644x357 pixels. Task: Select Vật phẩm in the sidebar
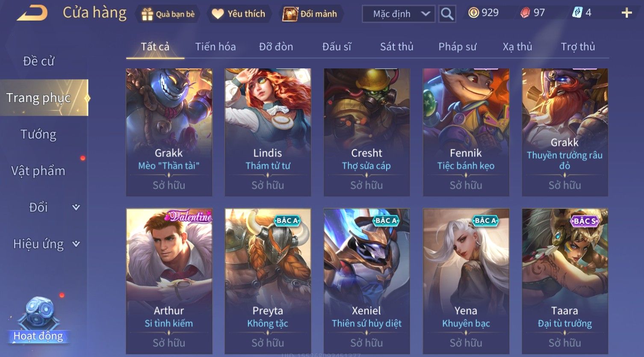pyautogui.click(x=38, y=171)
